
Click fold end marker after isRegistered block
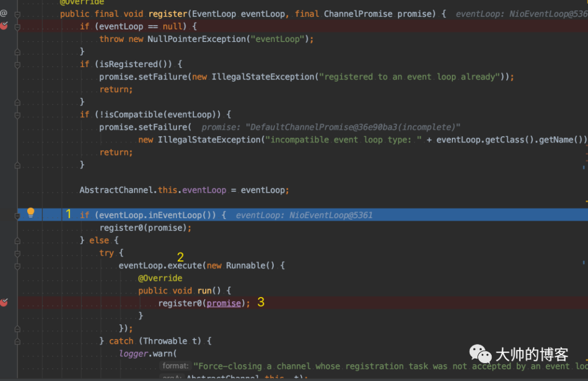click(17, 102)
